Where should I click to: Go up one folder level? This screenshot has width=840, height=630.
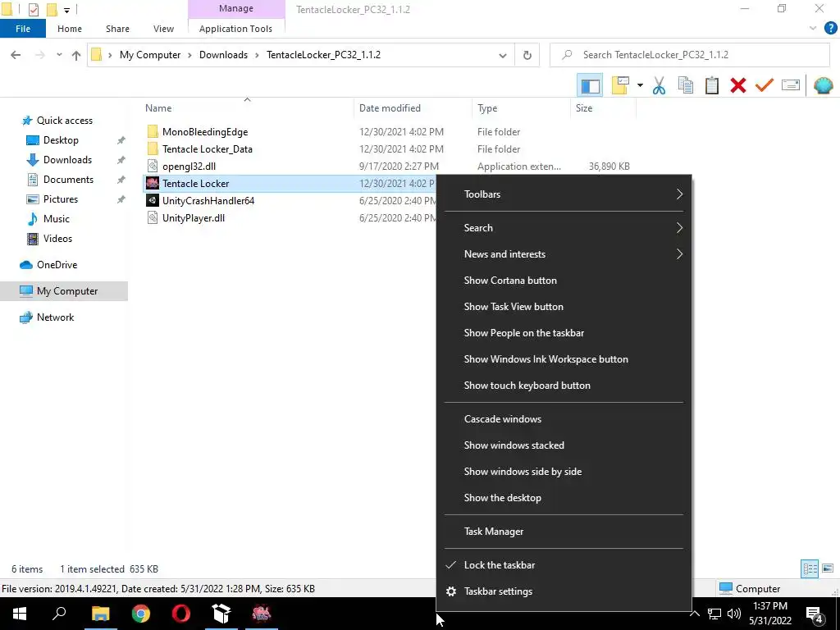(76, 55)
